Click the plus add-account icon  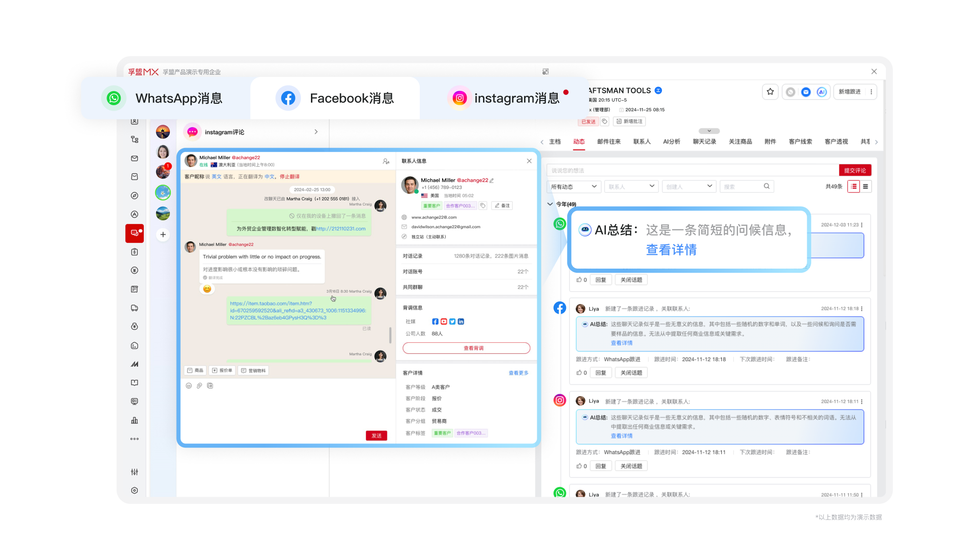(163, 234)
